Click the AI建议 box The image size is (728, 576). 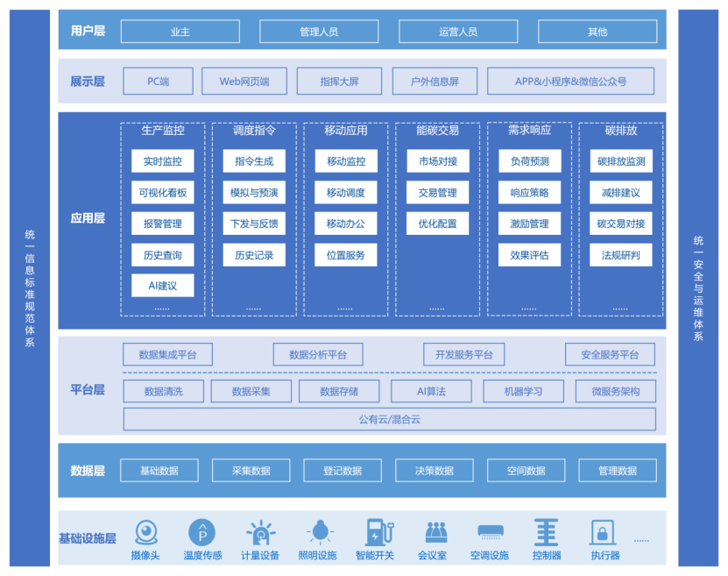(162, 286)
